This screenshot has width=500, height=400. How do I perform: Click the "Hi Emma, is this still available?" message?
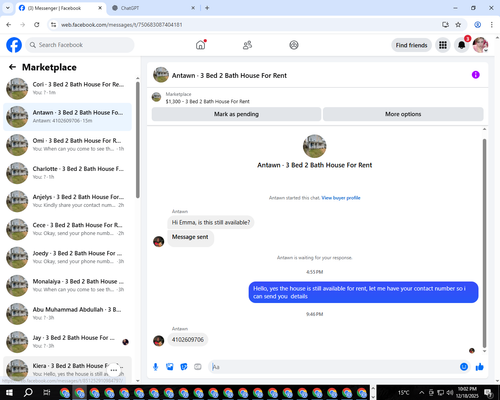coord(211,222)
